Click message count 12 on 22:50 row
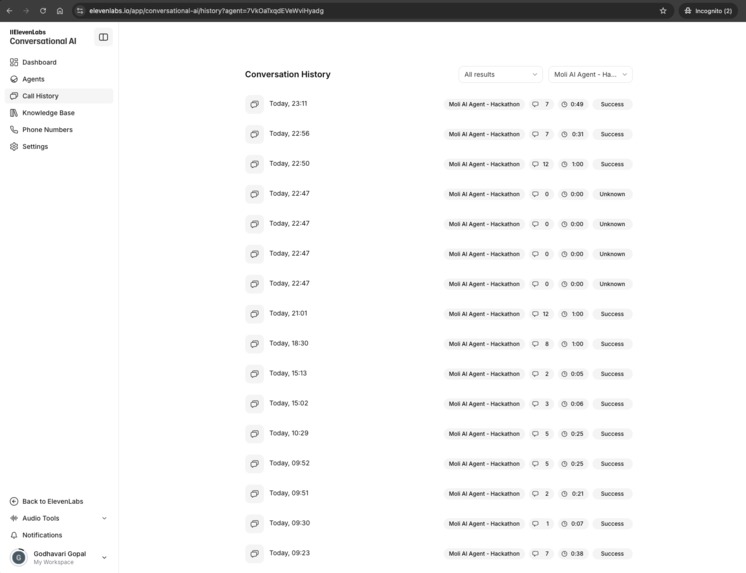Viewport: 746px width, 573px height. [x=541, y=164]
